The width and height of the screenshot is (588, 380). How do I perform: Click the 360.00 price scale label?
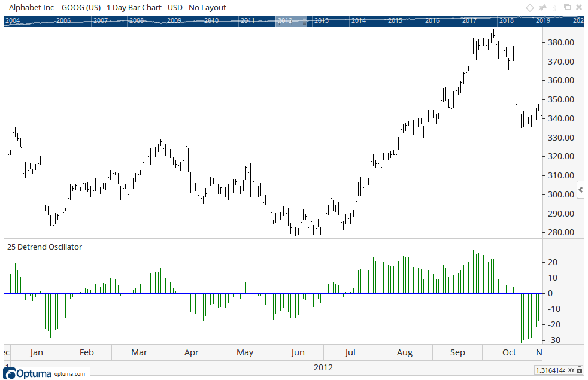[561, 81]
